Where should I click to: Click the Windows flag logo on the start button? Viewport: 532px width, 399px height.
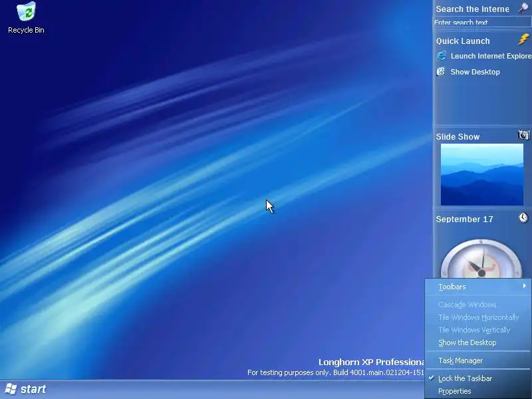pyautogui.click(x=11, y=389)
